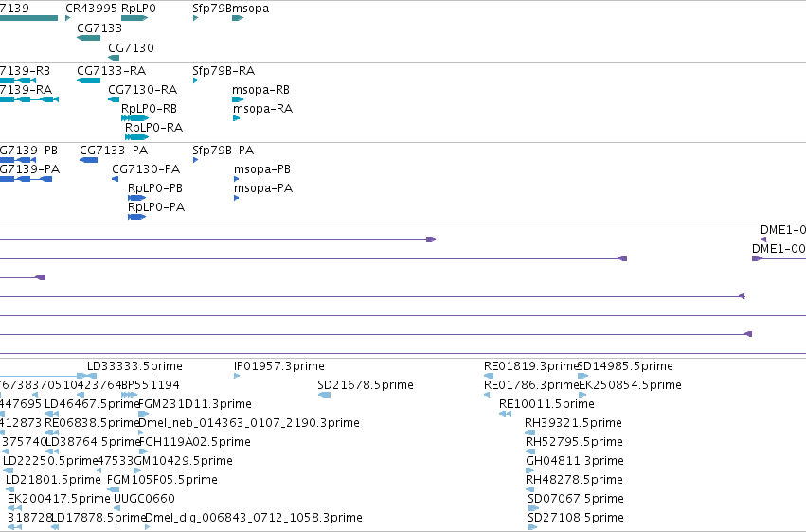Click the CR43995 gene label

click(x=92, y=9)
